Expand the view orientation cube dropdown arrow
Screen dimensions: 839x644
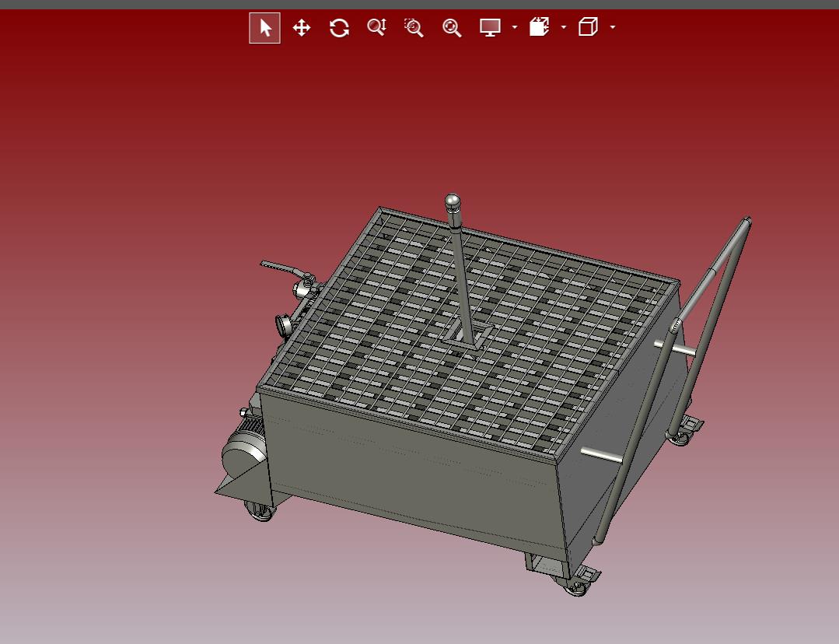coord(613,26)
